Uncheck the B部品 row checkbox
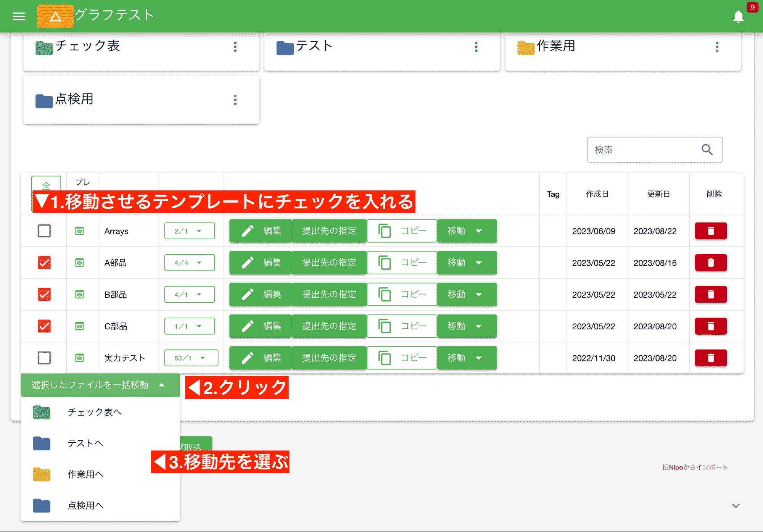The height and width of the screenshot is (532, 763). coord(44,294)
